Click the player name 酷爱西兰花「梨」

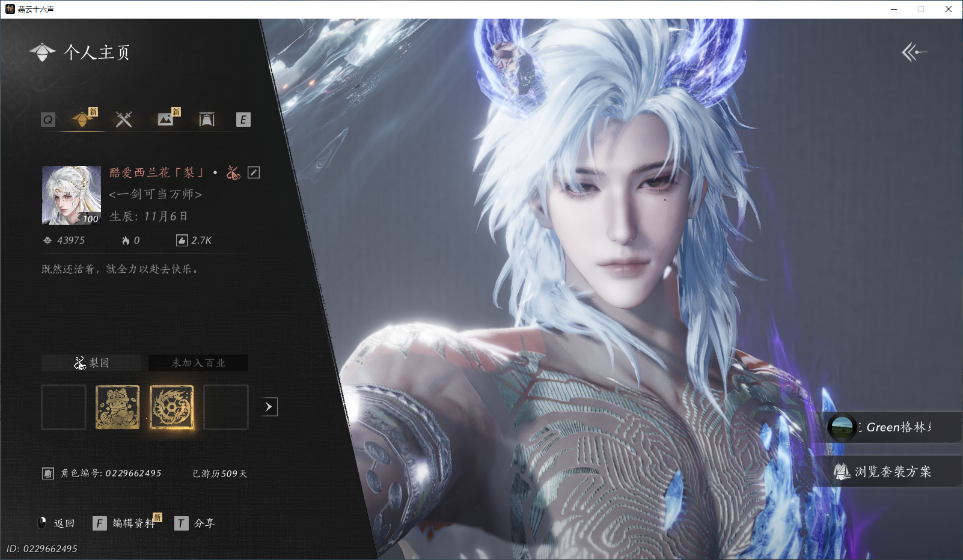point(157,172)
